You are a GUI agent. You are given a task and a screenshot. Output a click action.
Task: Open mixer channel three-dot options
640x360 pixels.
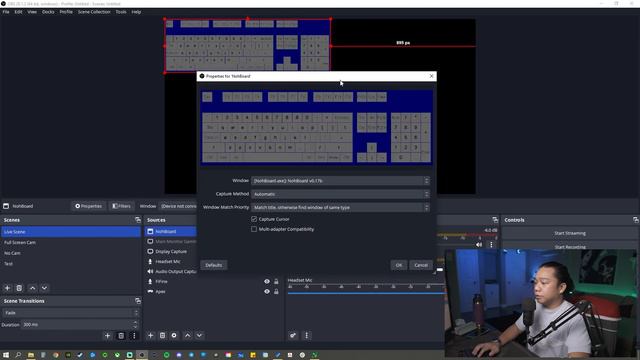(491, 245)
